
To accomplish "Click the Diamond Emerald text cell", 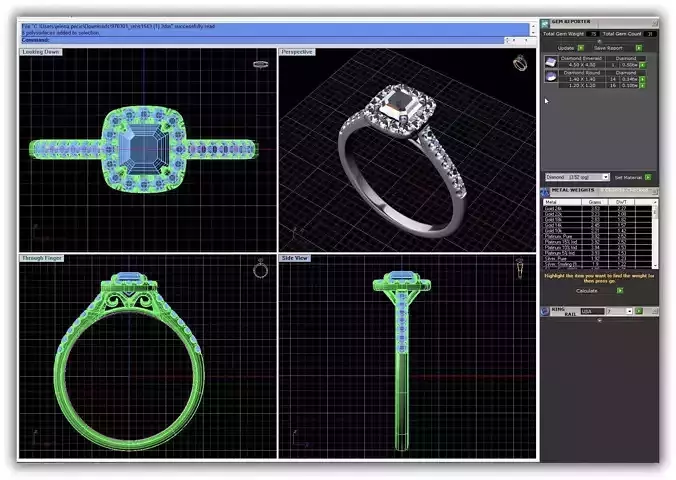I will [581, 58].
